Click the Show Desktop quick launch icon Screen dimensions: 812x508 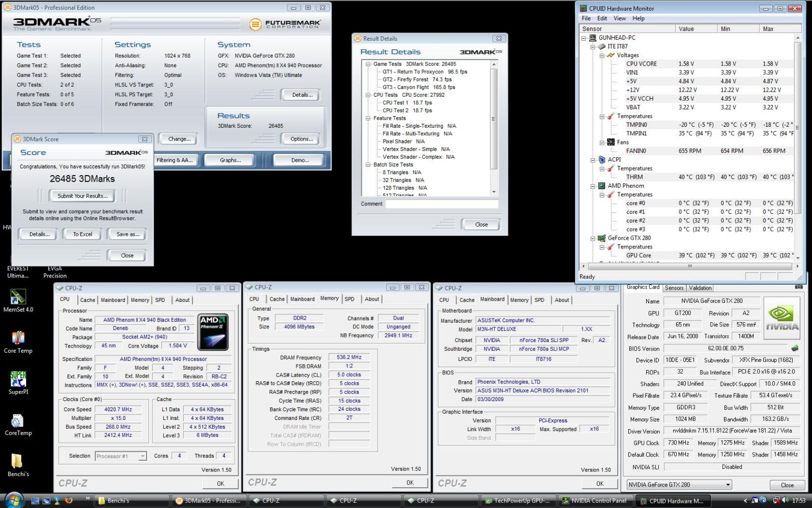tap(36, 501)
